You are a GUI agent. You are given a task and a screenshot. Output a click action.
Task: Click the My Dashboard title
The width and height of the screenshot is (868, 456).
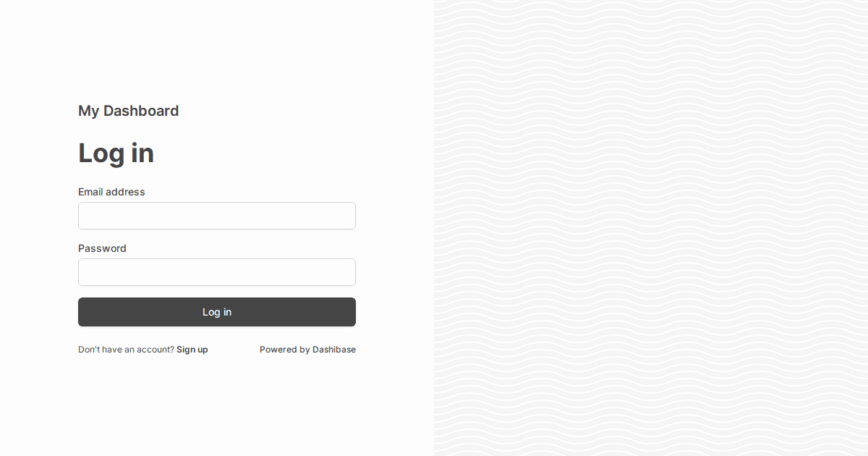point(129,111)
